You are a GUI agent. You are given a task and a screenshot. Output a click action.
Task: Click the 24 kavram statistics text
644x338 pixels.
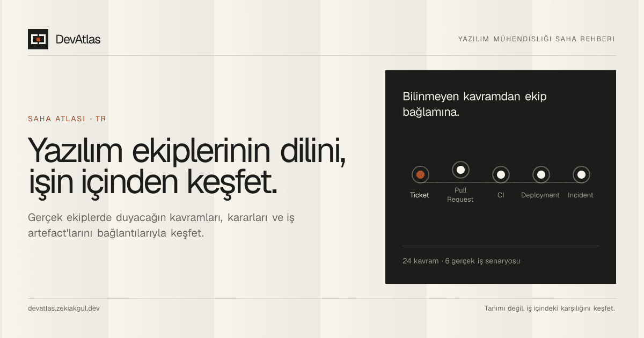pyautogui.click(x=462, y=261)
